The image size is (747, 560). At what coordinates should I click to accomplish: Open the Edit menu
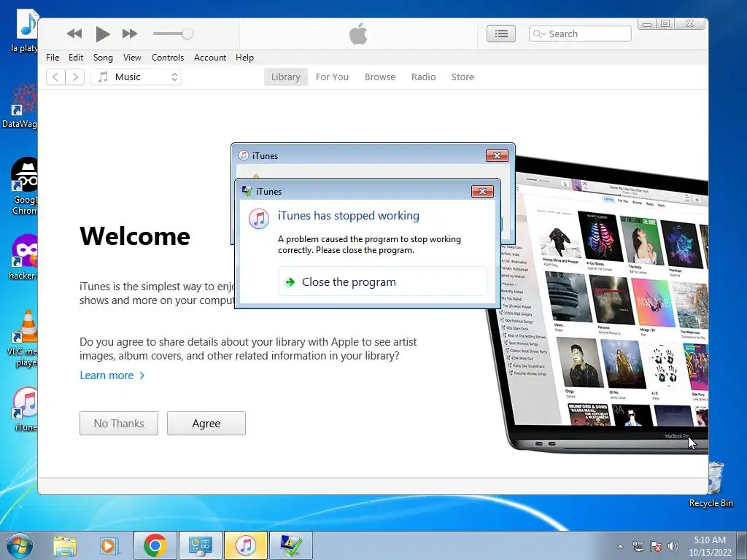coord(76,58)
